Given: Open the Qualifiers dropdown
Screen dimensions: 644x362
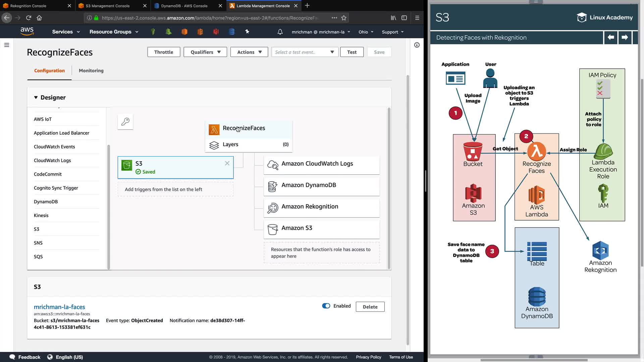Looking at the screenshot, I should [x=205, y=52].
